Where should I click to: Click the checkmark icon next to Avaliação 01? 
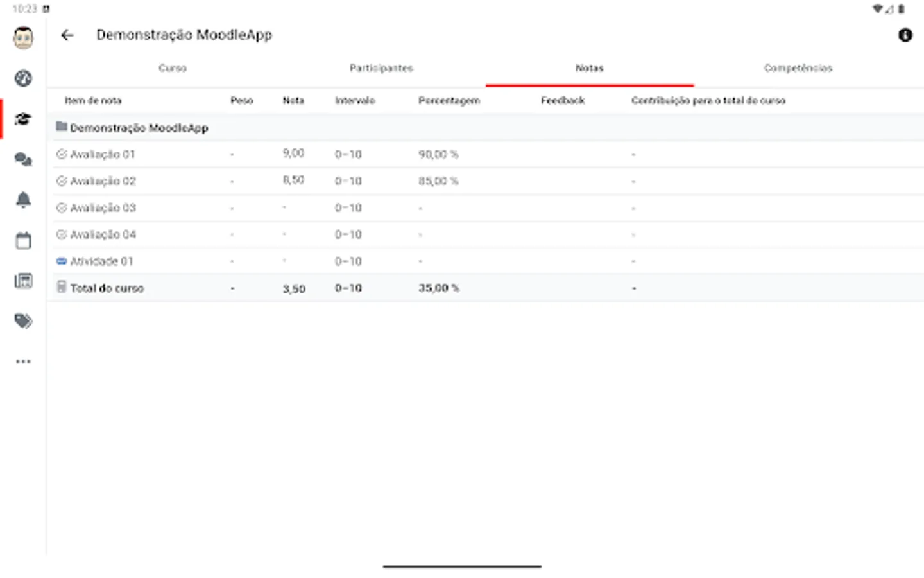click(x=62, y=153)
